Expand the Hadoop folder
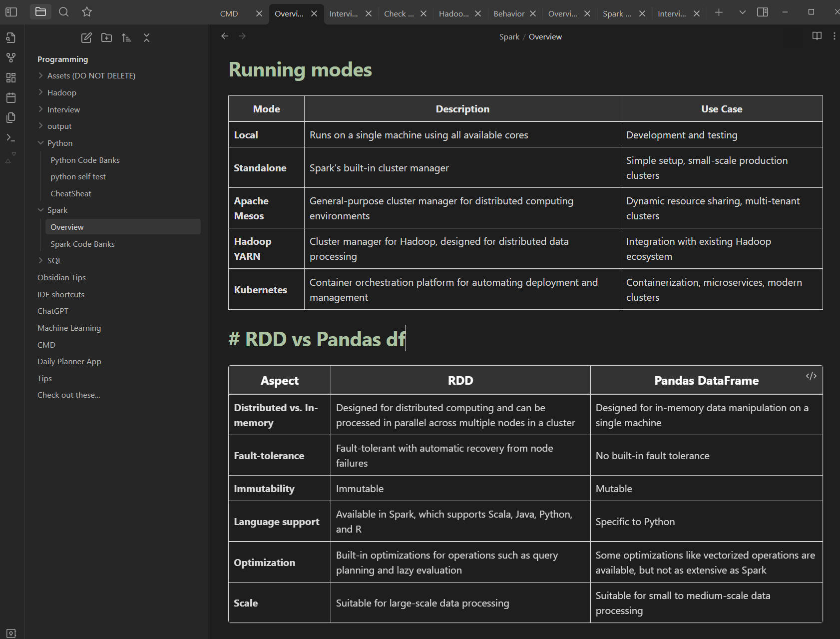Image resolution: width=840 pixels, height=639 pixels. (x=61, y=93)
